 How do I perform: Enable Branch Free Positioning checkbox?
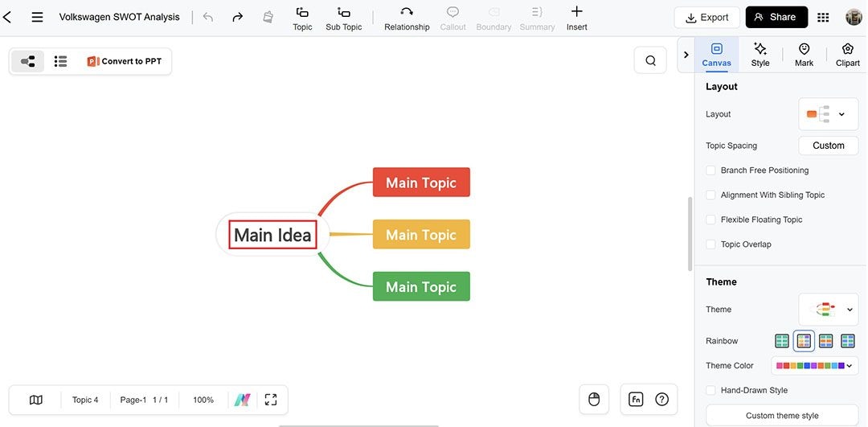[710, 170]
